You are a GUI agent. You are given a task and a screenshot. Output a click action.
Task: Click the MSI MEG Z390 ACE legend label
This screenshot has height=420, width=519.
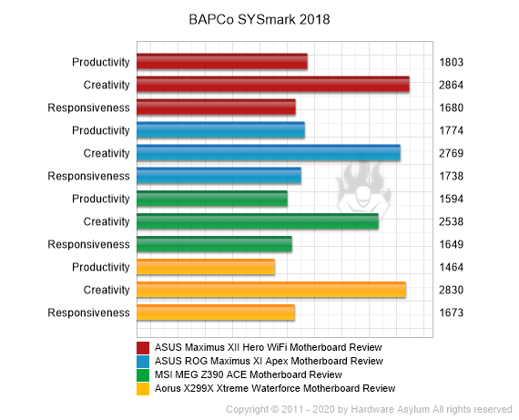[249, 374]
